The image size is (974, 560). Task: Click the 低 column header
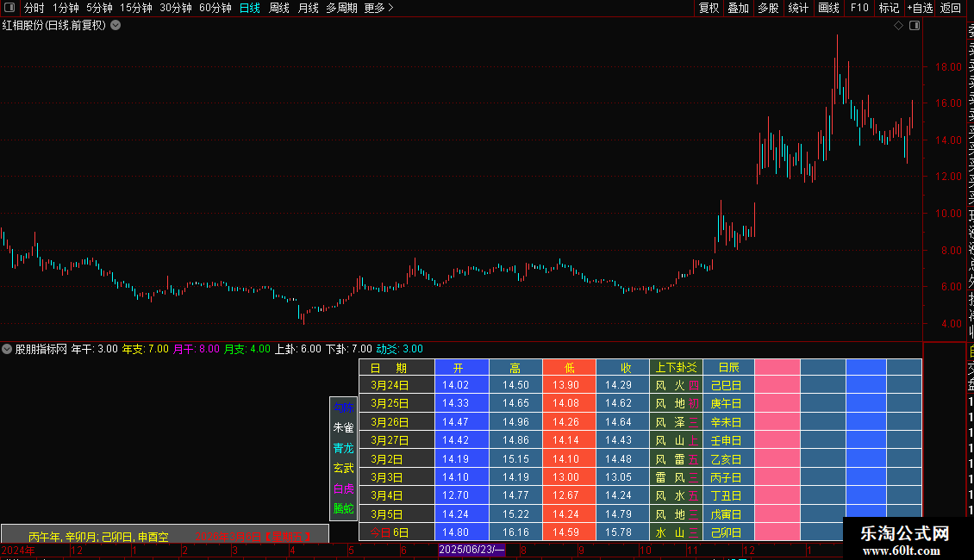[x=570, y=368]
